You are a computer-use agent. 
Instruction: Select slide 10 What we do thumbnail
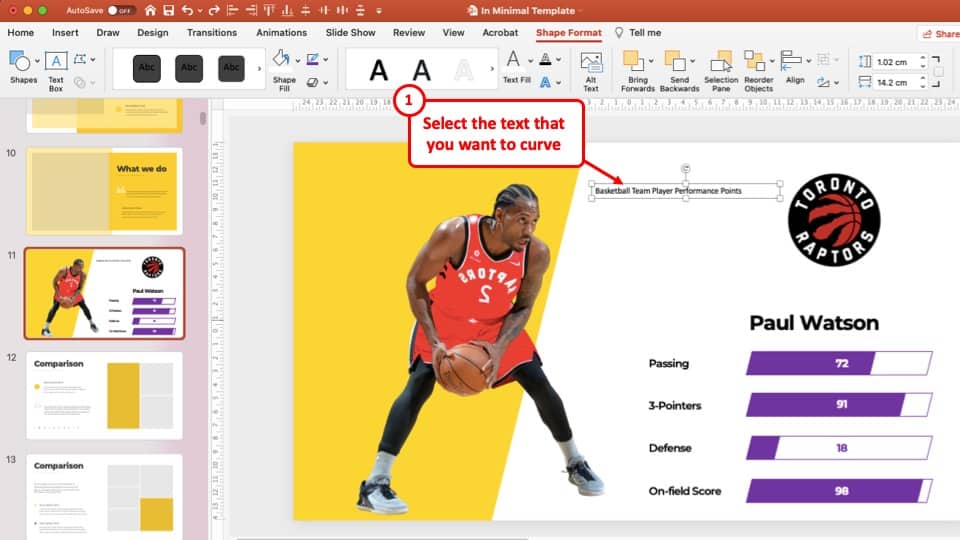click(104, 190)
